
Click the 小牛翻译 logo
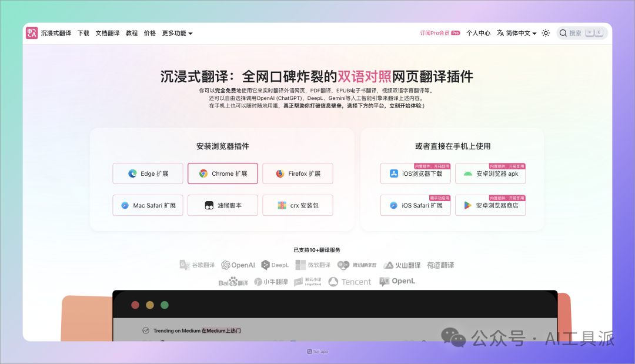pyautogui.click(x=271, y=282)
